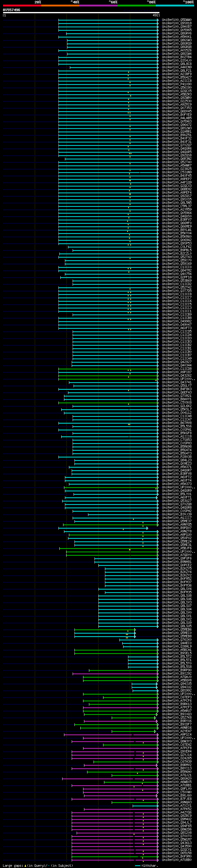
Task: Click the UniRef100_B6TMV8 label
Action: [177, 423]
